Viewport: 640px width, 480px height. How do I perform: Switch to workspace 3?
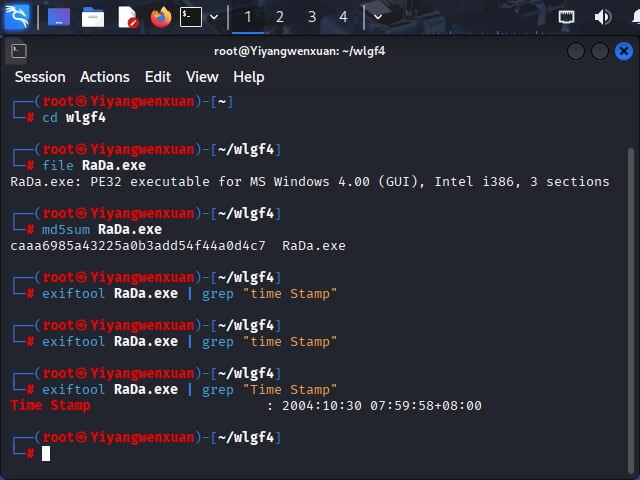[x=312, y=17]
